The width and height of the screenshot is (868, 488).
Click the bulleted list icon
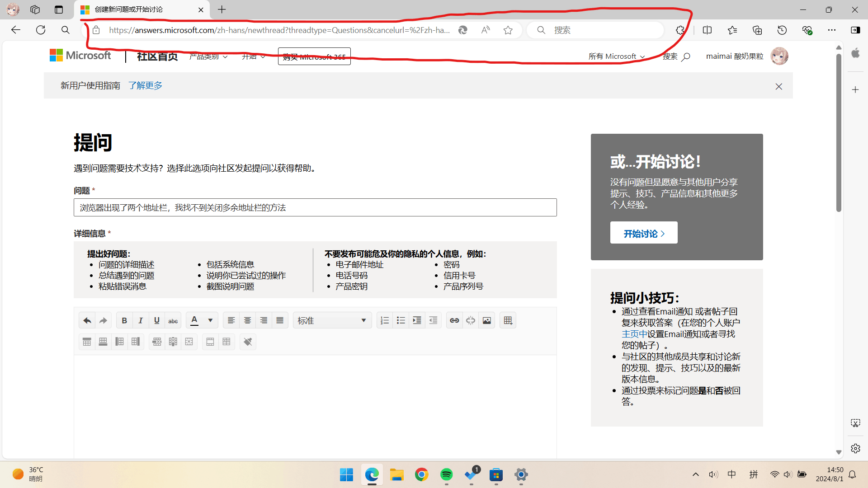(401, 320)
